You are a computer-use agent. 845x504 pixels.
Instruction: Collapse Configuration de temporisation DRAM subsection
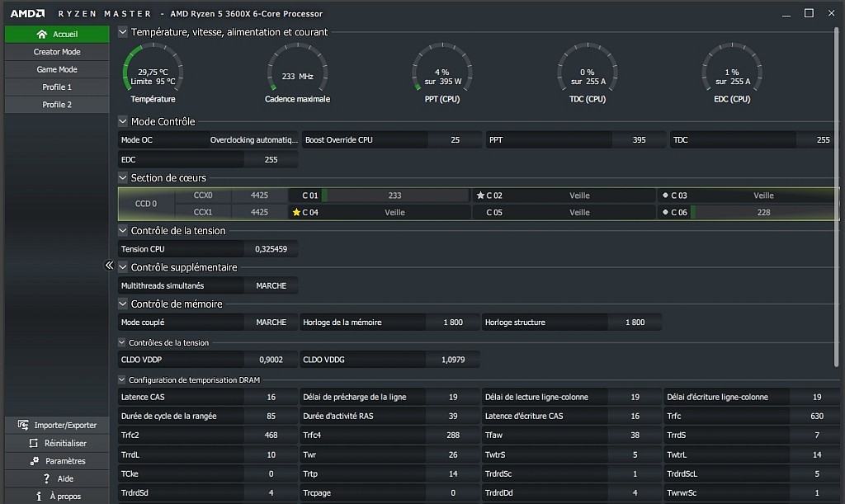[x=122, y=379]
